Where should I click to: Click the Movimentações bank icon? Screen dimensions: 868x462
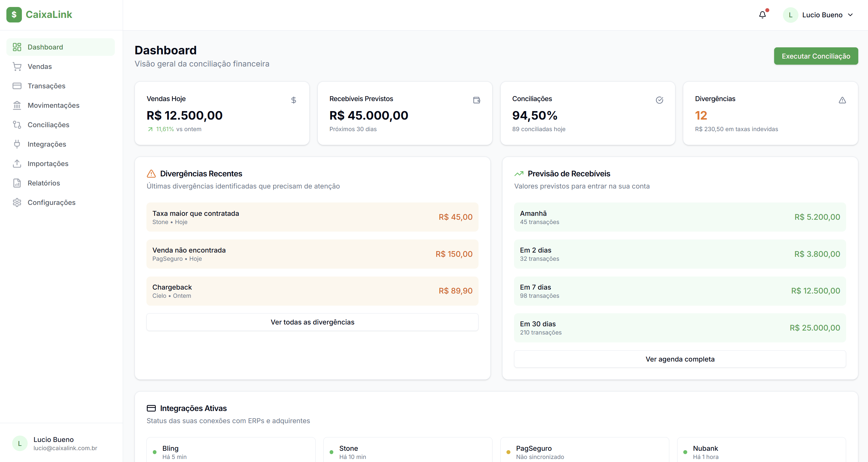17,105
